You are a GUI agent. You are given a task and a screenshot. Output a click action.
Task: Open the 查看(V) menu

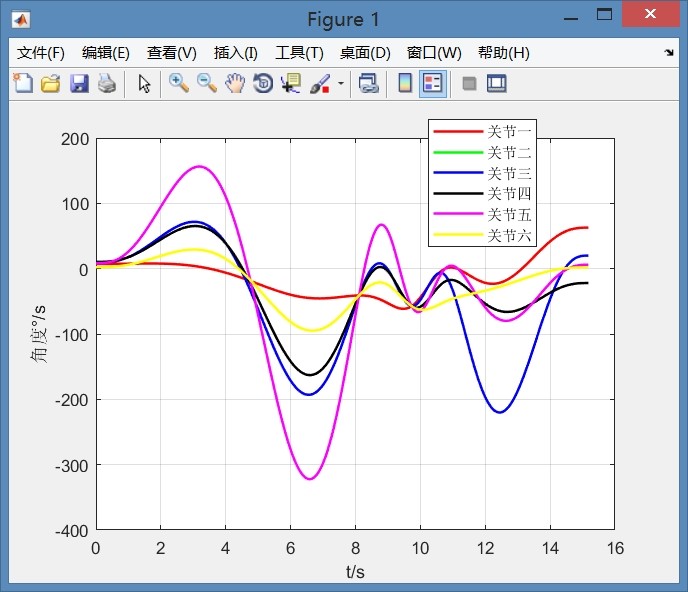coord(172,53)
